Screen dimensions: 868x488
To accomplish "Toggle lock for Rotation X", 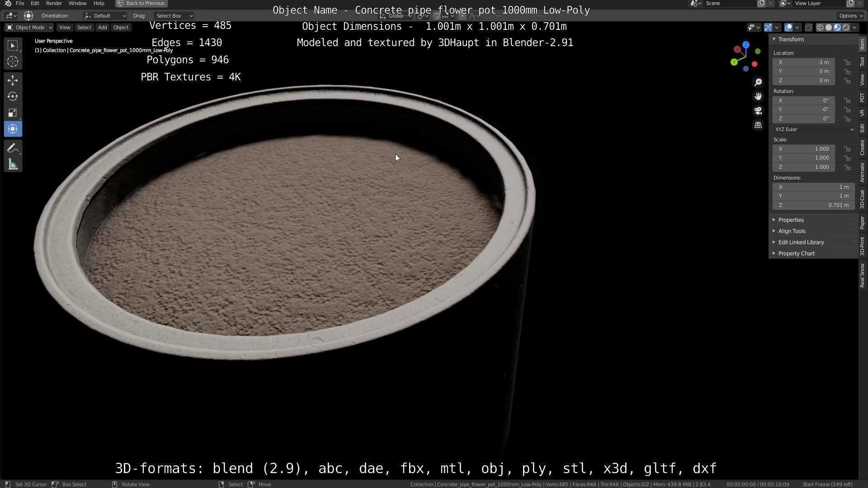I will [848, 100].
